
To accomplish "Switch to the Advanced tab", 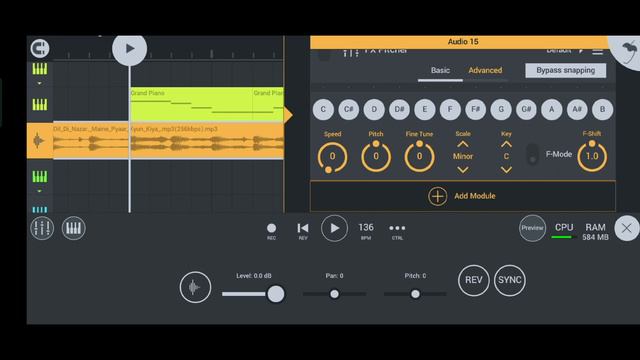I will point(485,71).
